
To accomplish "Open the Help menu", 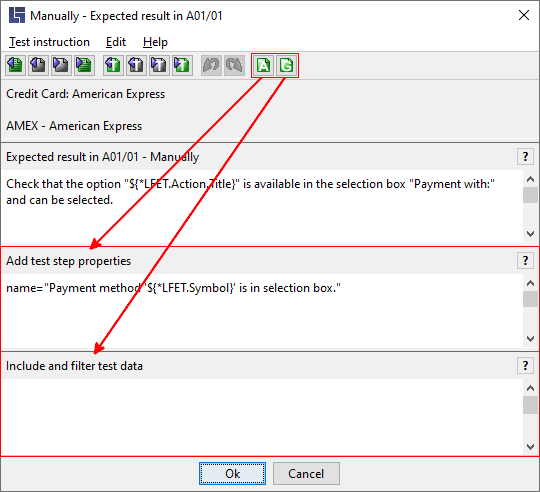I will click(155, 42).
